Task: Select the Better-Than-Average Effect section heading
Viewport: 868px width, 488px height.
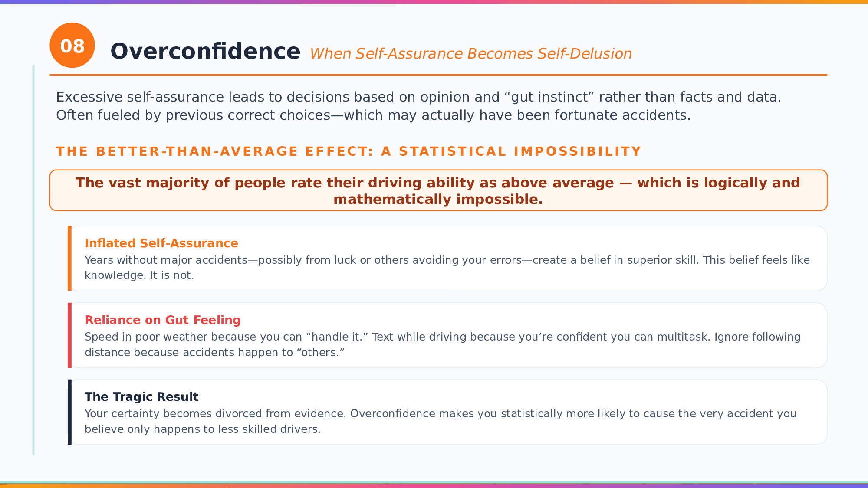Action: (x=349, y=151)
